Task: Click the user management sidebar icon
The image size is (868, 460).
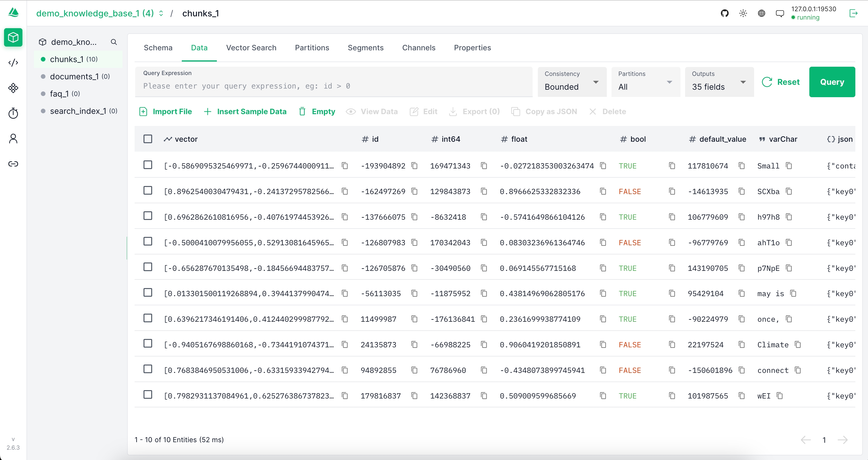Action: pyautogui.click(x=13, y=138)
